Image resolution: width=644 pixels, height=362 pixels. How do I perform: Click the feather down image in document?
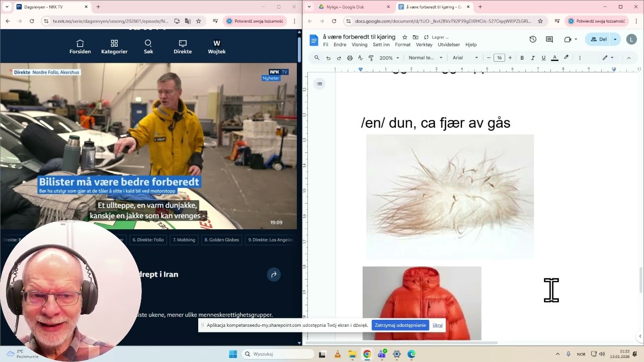click(x=450, y=197)
